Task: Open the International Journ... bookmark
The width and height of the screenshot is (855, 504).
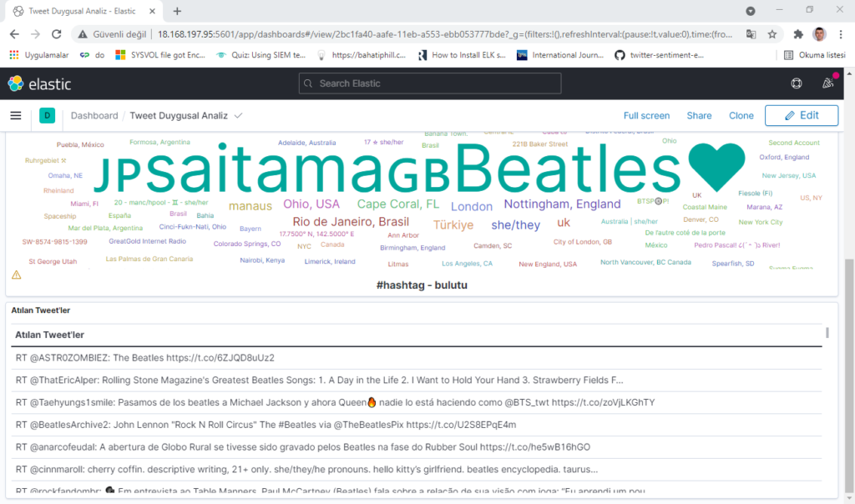Action: [x=560, y=55]
